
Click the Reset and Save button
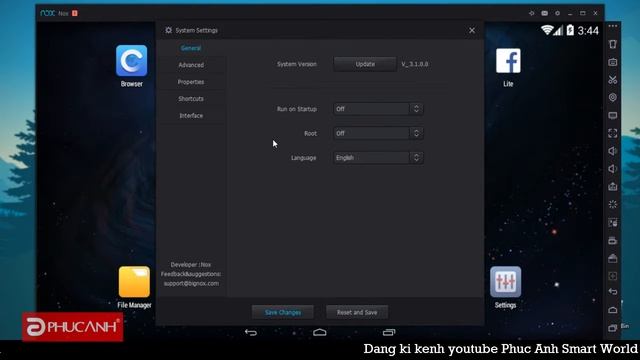(x=357, y=313)
